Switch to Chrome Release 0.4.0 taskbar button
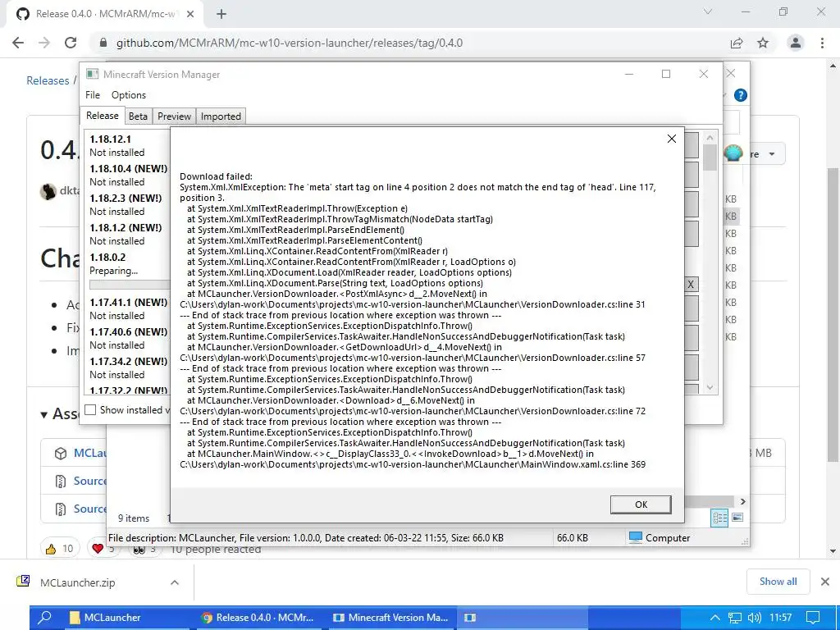The height and width of the screenshot is (630, 840). point(258,617)
